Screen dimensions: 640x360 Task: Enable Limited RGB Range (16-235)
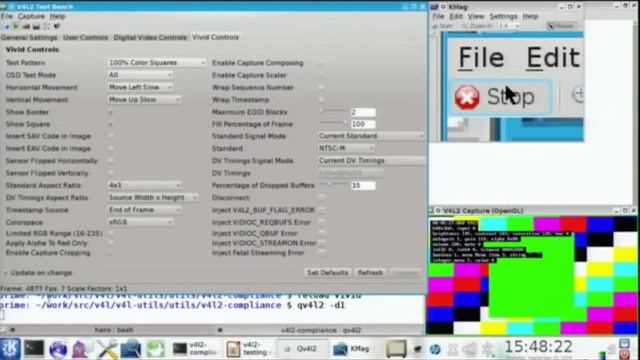pos(111,233)
